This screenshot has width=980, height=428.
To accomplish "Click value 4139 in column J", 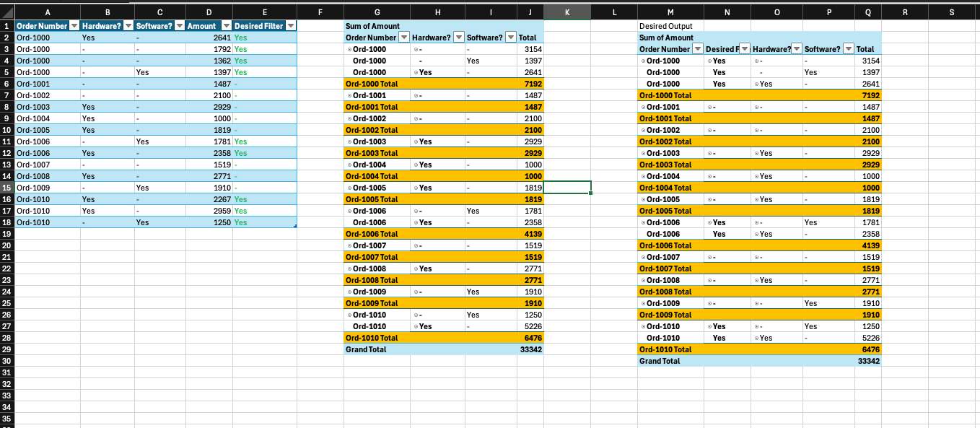I will (533, 234).
